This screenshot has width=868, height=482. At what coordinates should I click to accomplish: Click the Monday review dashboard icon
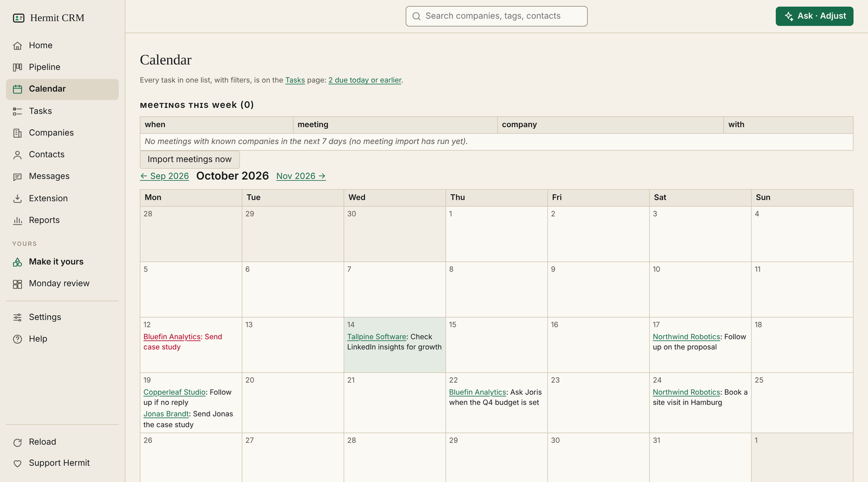click(x=17, y=284)
